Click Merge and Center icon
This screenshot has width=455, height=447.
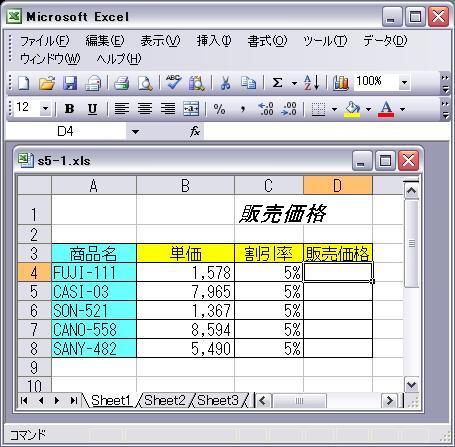(191, 109)
